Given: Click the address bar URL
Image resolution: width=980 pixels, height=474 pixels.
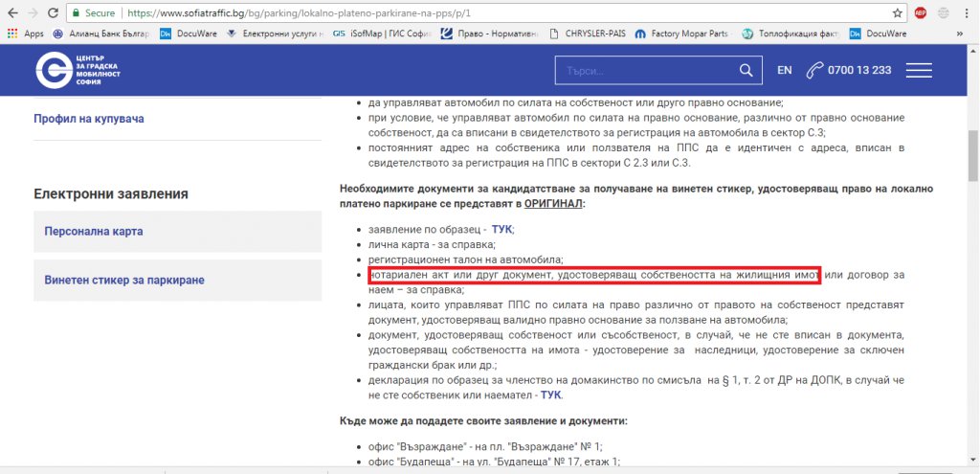Looking at the screenshot, I should [x=298, y=12].
